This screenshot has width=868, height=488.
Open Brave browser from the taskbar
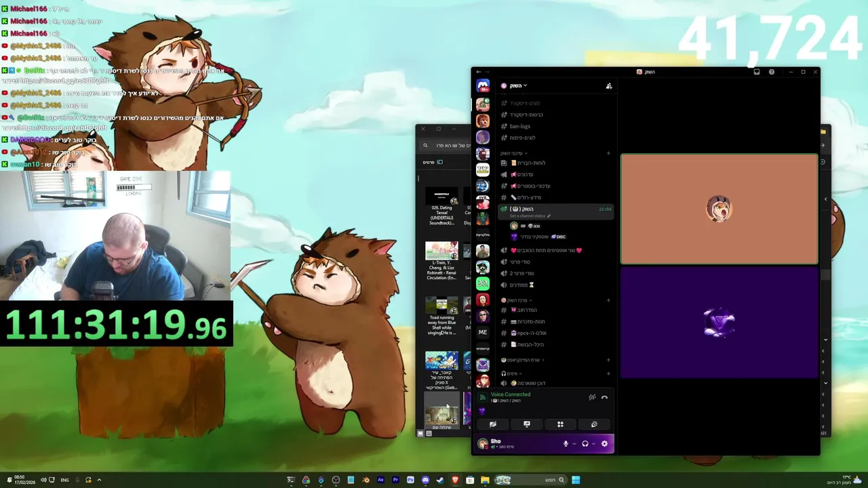(x=455, y=480)
